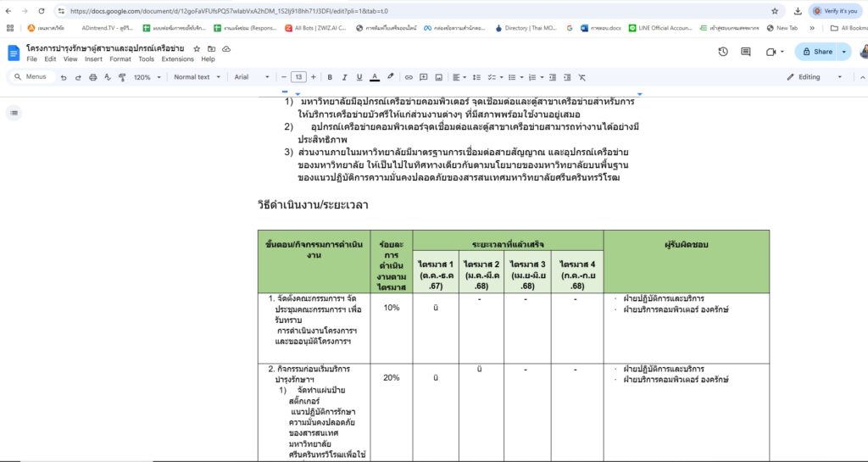
Task: Open line and paragraph spacing options
Action: [x=476, y=77]
